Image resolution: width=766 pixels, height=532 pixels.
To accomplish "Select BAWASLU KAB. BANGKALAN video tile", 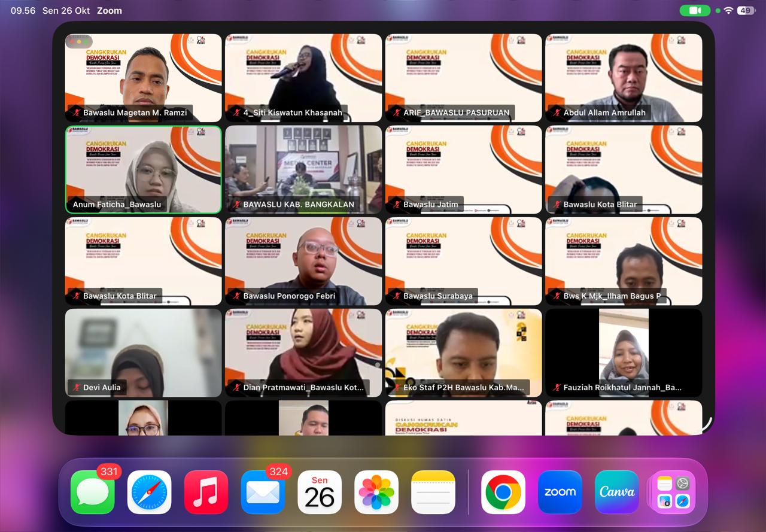I will [x=303, y=169].
